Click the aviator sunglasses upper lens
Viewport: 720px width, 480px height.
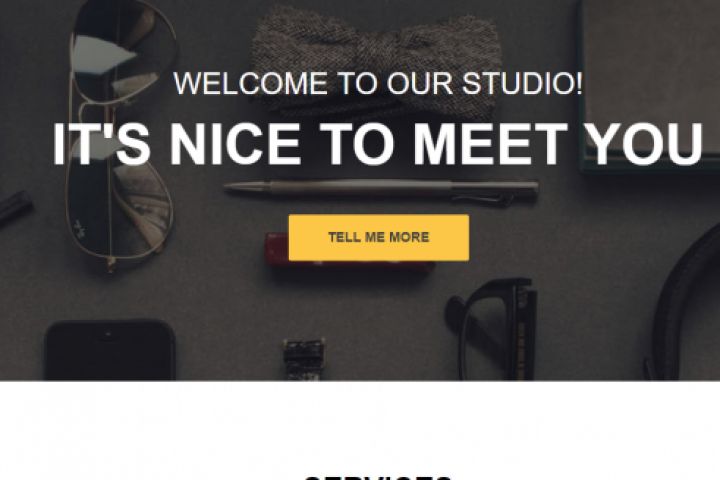122,53
